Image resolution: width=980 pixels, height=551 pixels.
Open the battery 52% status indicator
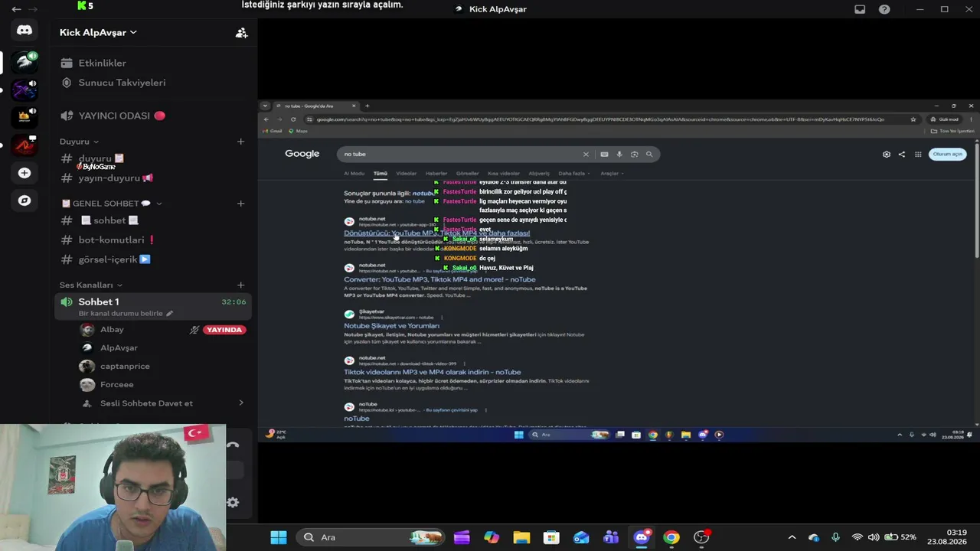click(900, 537)
